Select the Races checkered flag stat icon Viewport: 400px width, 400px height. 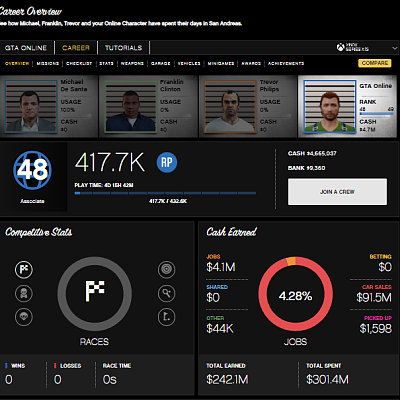pyautogui.click(x=24, y=269)
